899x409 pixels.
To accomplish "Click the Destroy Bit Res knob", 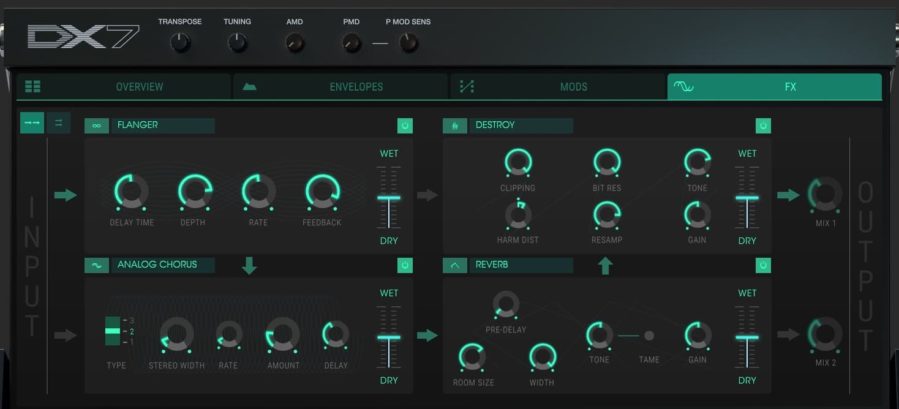I will point(607,162).
